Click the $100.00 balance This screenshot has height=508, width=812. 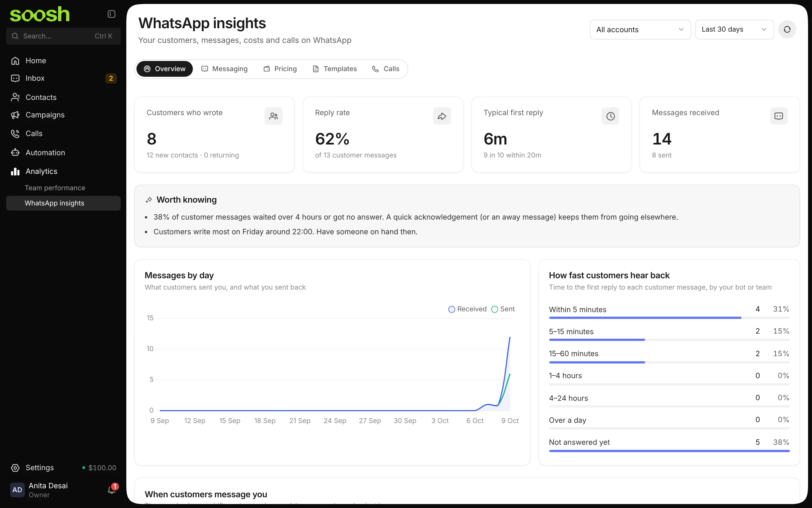tap(102, 468)
